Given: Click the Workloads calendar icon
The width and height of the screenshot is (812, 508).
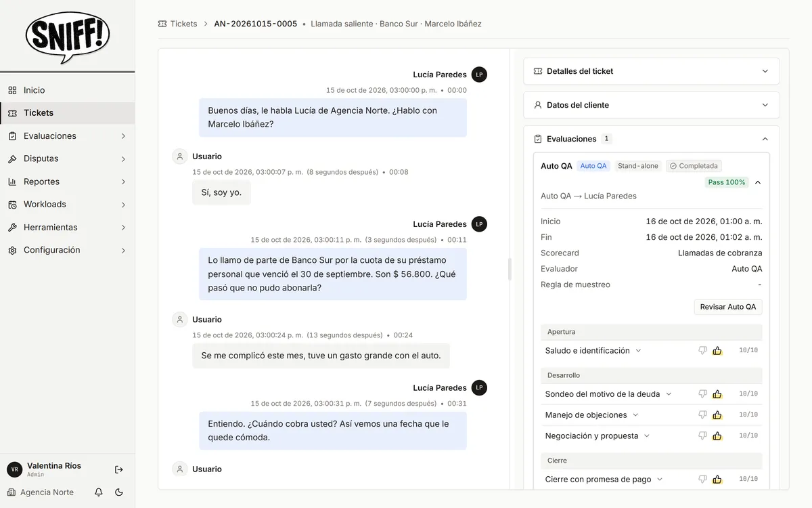Looking at the screenshot, I should click(x=12, y=204).
